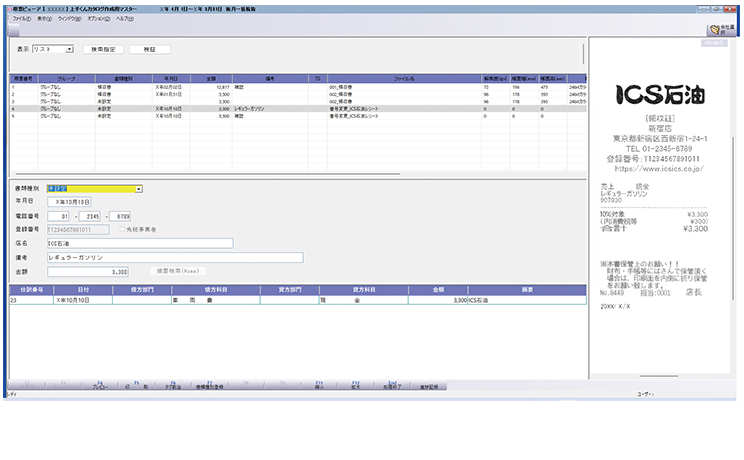Sort by the ファイル名 column header
The width and height of the screenshot is (744, 460).
(404, 77)
